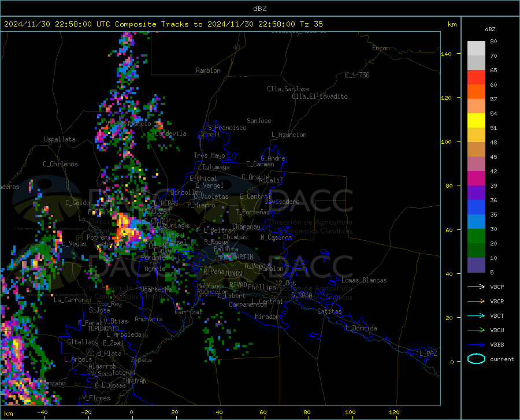520x420 pixels.
Task: Click the V_Flores map label
Action: click(96, 398)
